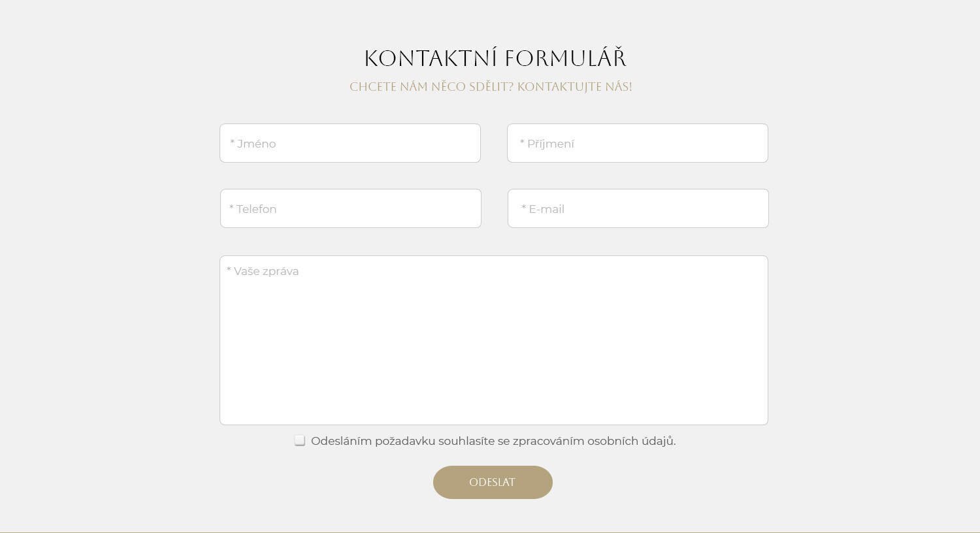Click into the E-mail field

coord(638,208)
